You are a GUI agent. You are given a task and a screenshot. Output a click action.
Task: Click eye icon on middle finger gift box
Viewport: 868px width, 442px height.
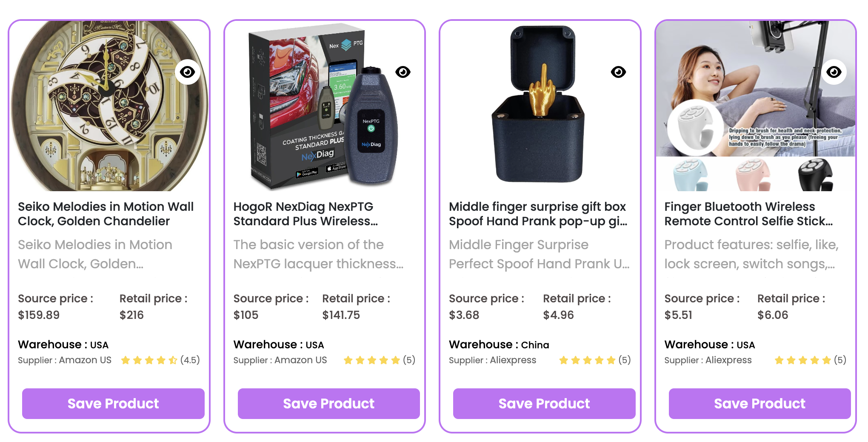click(618, 72)
